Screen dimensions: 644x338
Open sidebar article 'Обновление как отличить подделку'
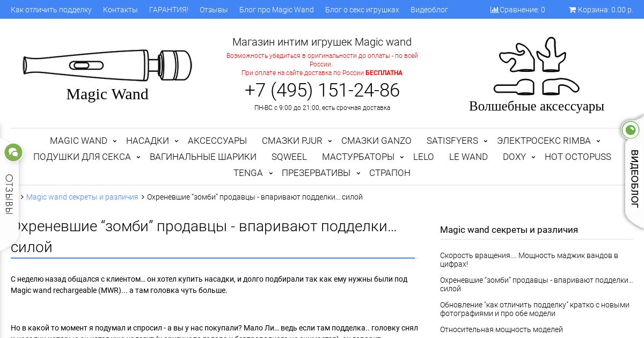tap(535, 309)
